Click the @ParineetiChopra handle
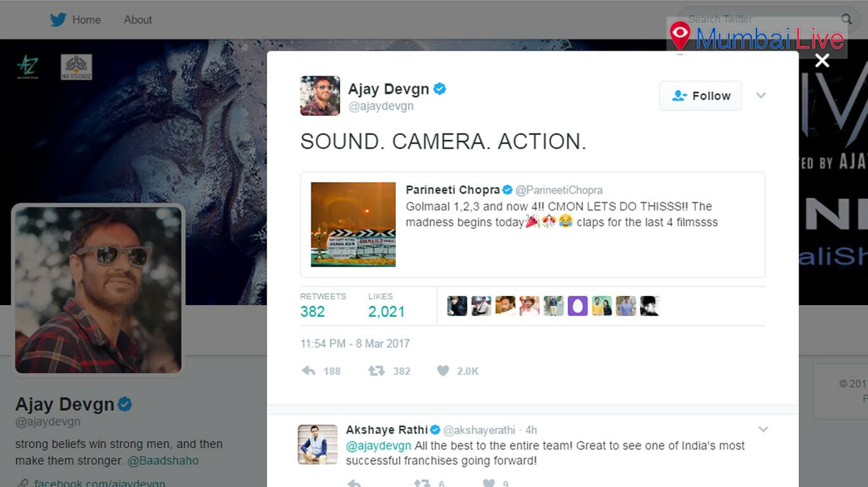The width and height of the screenshot is (868, 487). pyautogui.click(x=559, y=190)
